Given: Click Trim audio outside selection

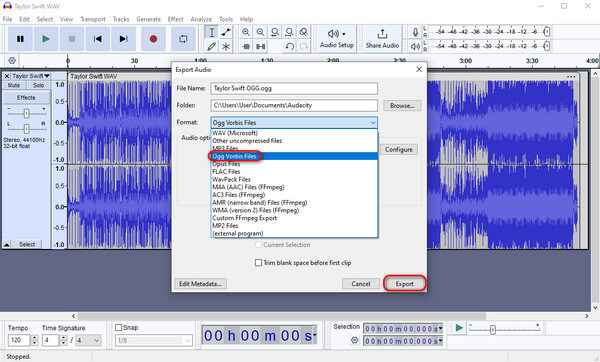Looking at the screenshot, I should click(246, 47).
